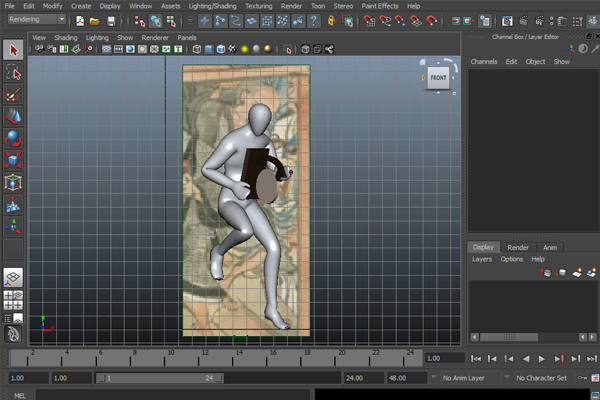
Task: Open the No Anim Layer dropdown
Action: (x=471, y=378)
